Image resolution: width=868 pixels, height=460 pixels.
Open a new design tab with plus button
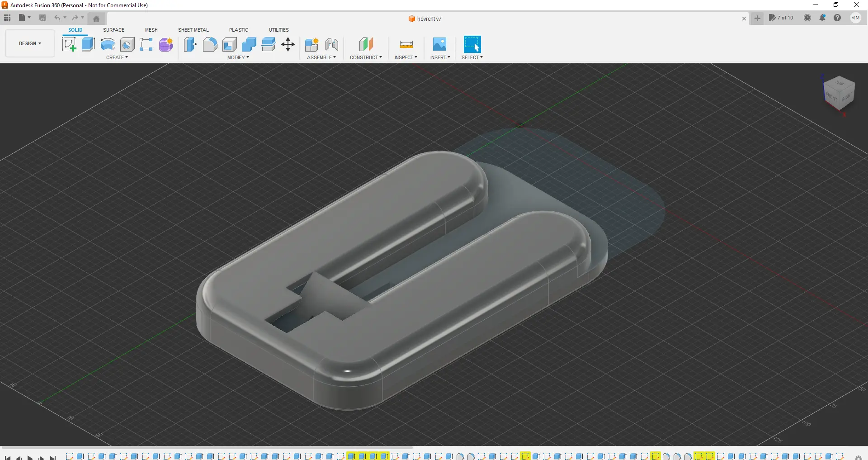[757, 19]
